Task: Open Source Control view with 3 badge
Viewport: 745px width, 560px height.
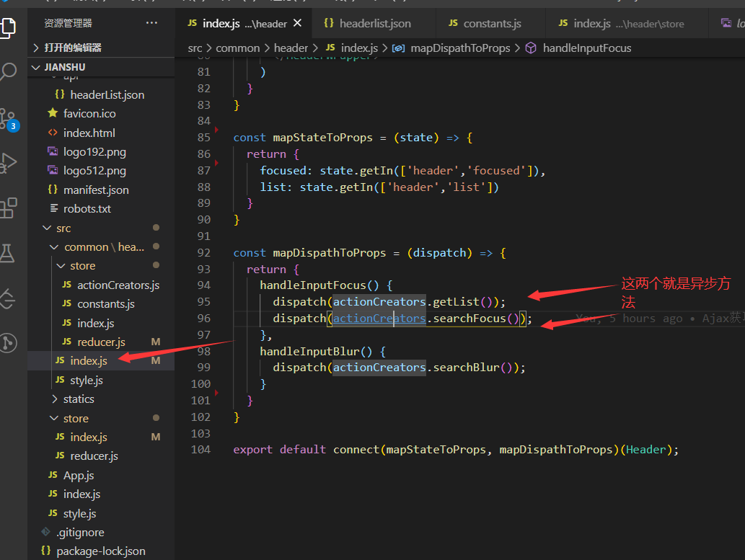Action: 9,119
